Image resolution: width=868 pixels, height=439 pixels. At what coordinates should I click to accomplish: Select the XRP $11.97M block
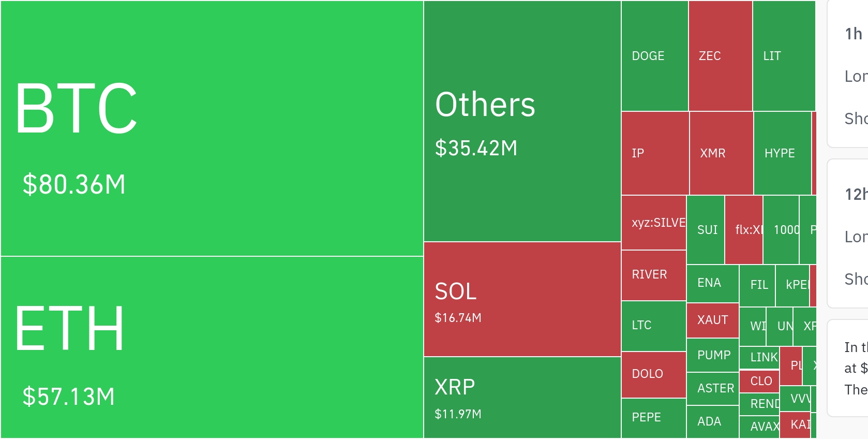[x=522, y=398]
